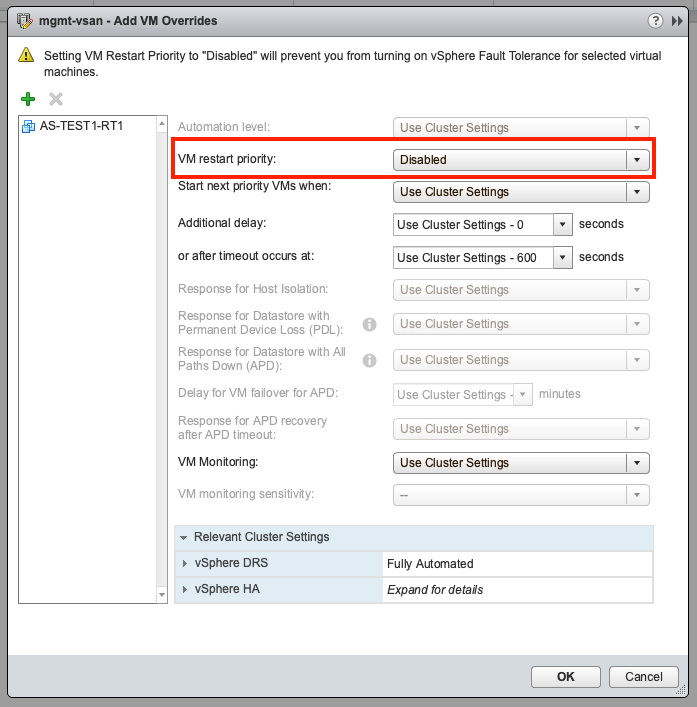Click the Additional delay input field
697x707 pixels.
(x=473, y=225)
